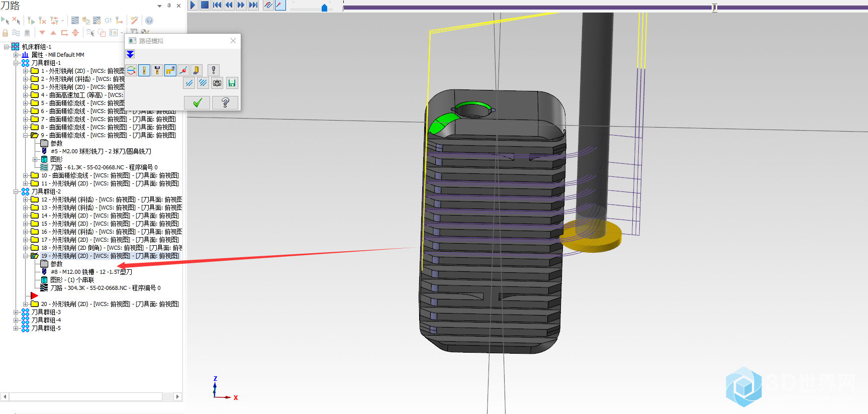Open toolpaths manager help icon

(149, 21)
